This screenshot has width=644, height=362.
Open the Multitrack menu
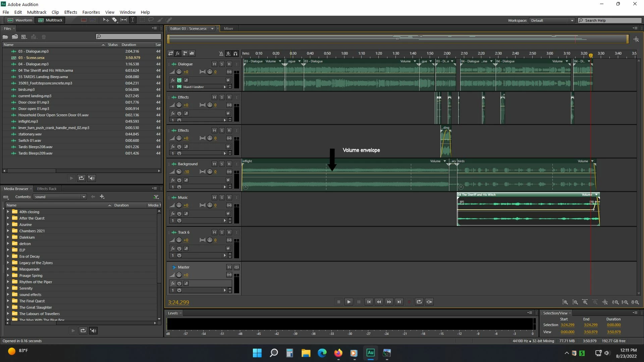(x=37, y=12)
